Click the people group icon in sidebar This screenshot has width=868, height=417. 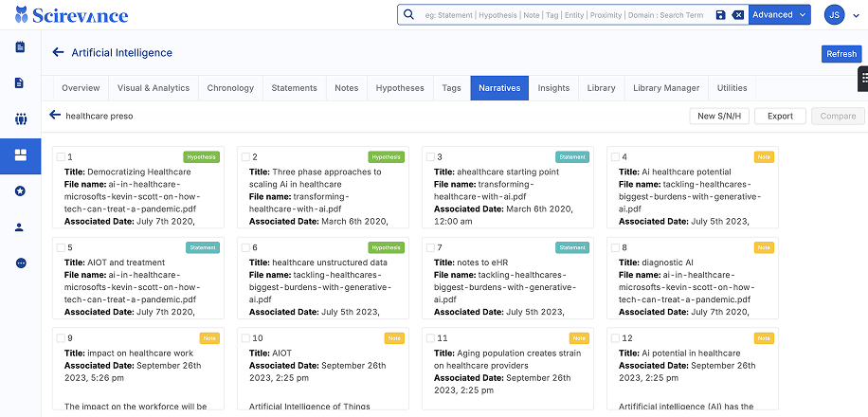(20, 119)
